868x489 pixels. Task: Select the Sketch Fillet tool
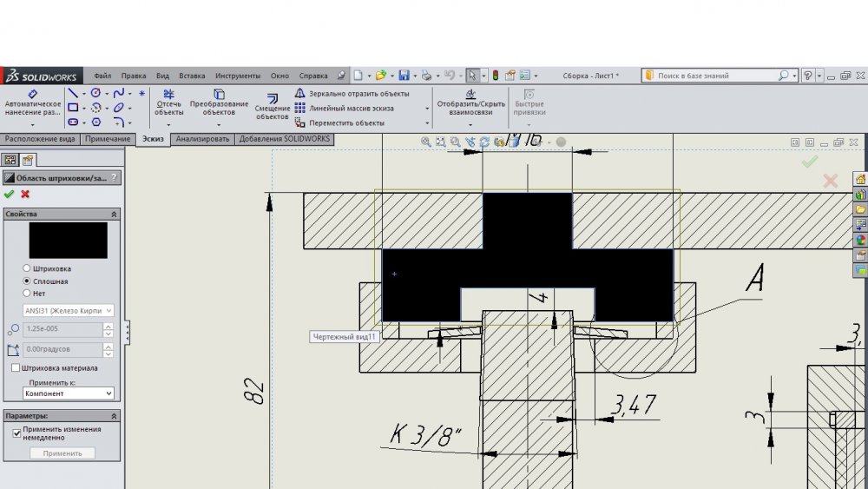pyautogui.click(x=118, y=122)
